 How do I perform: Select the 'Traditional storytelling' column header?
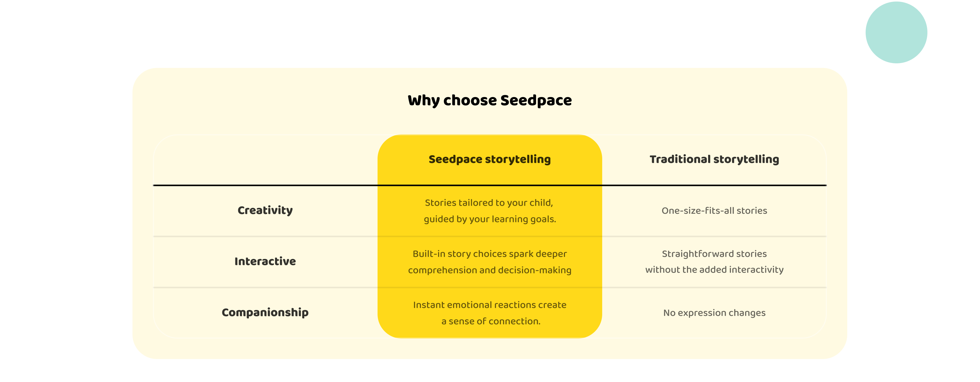tap(714, 159)
